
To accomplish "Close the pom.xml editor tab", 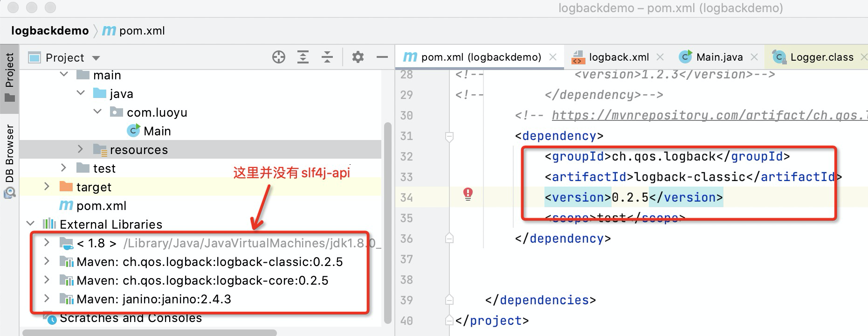I will [x=553, y=57].
